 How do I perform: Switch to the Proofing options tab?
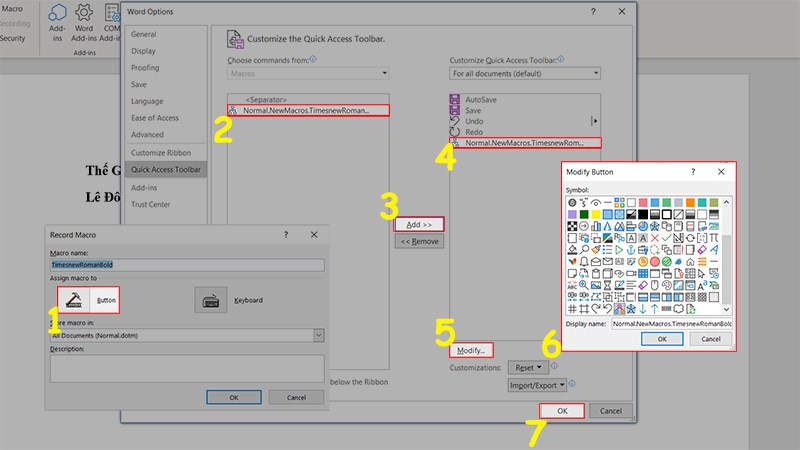click(145, 68)
